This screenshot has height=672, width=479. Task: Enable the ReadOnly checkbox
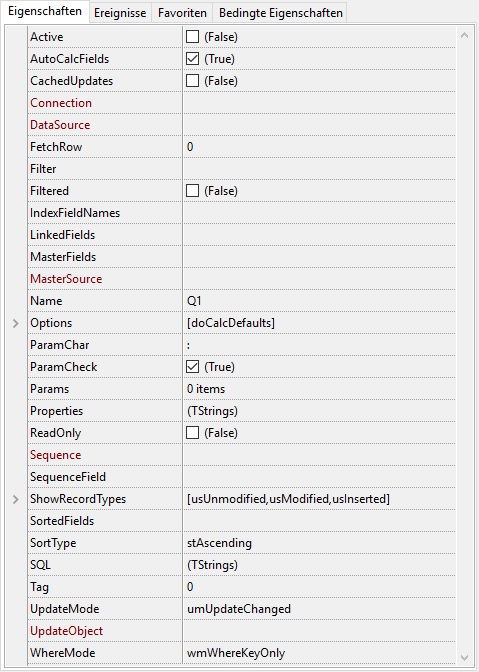(x=192, y=433)
